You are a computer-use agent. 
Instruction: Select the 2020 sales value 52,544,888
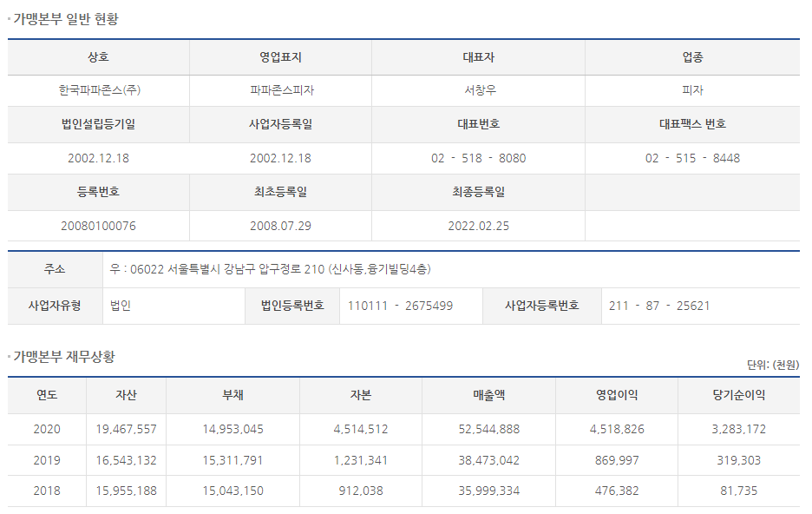489,429
